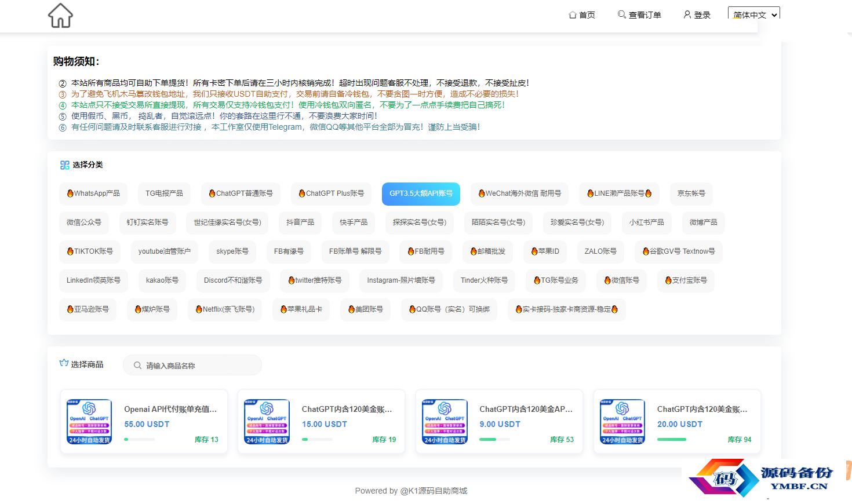The width and height of the screenshot is (852, 504).
Task: Open the FB账单号 解限号 category
Action: click(355, 251)
